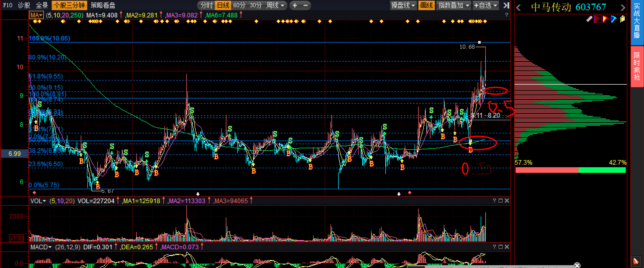Select the 个股三分钟 tab
The height and width of the screenshot is (268, 644).
click(x=69, y=5)
